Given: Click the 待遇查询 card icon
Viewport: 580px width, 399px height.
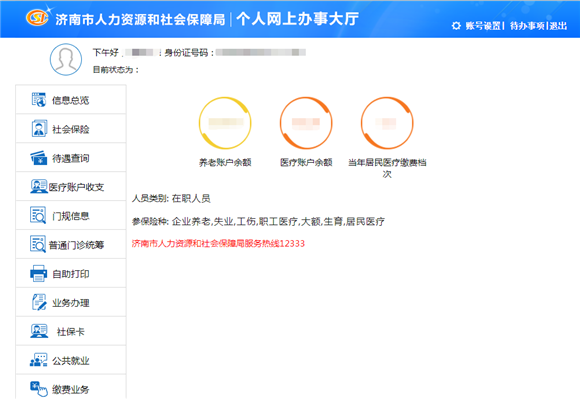Looking at the screenshot, I should (x=39, y=158).
